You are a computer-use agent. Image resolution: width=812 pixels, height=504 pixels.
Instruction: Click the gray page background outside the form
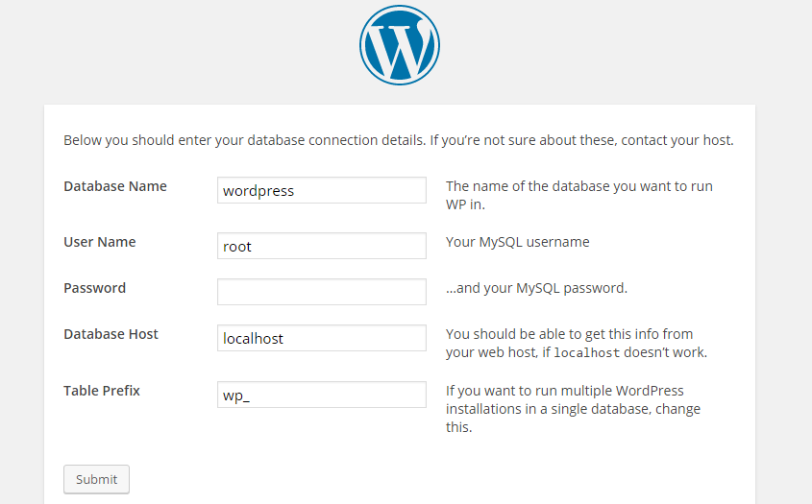[x=156, y=52]
